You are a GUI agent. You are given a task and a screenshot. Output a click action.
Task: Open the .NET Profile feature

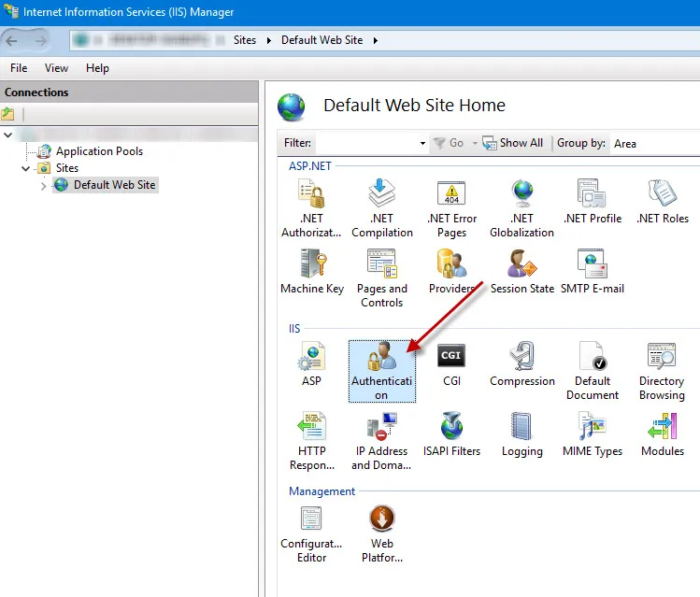coord(593,202)
